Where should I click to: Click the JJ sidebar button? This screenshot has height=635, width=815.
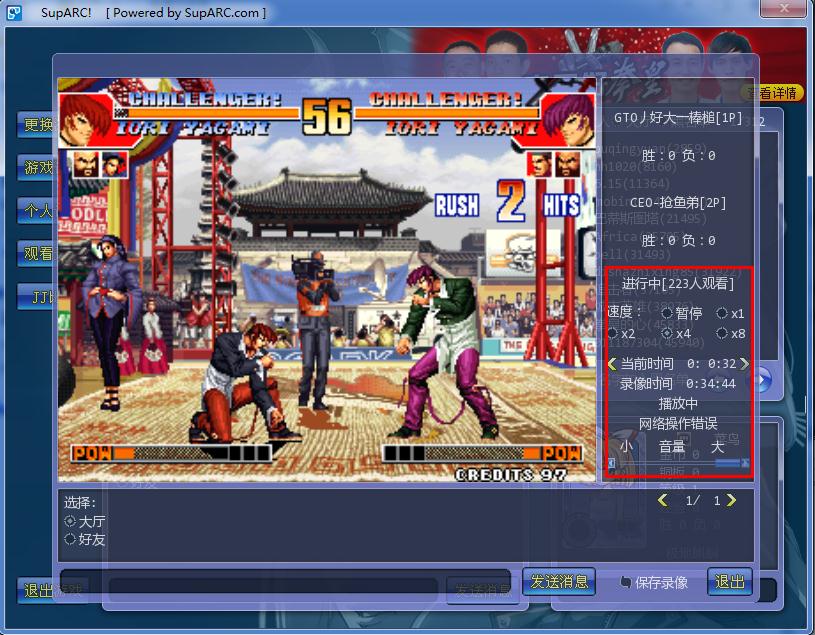[35, 297]
